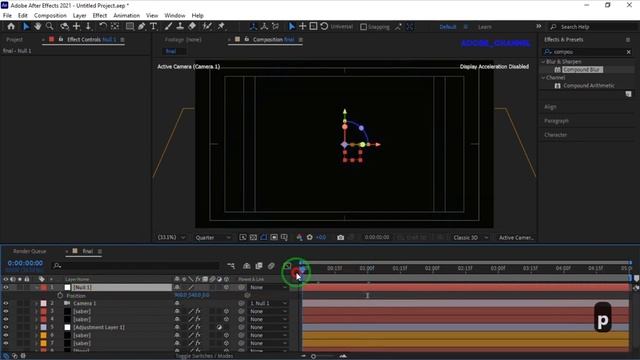This screenshot has width=640, height=360.
Task: Expand the Camera 1 layer properties
Action: 36,303
